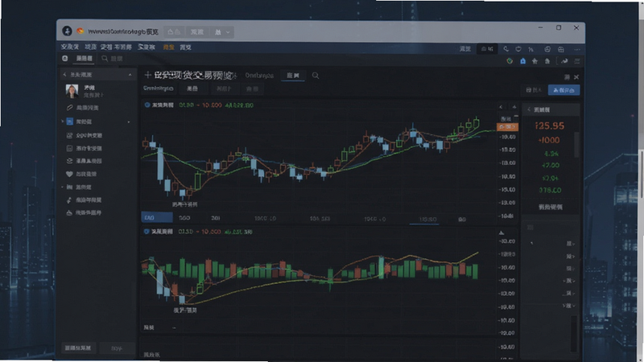Open the heart favorites sidebar item
Image resolution: width=644 pixels, height=362 pixels.
[81, 174]
